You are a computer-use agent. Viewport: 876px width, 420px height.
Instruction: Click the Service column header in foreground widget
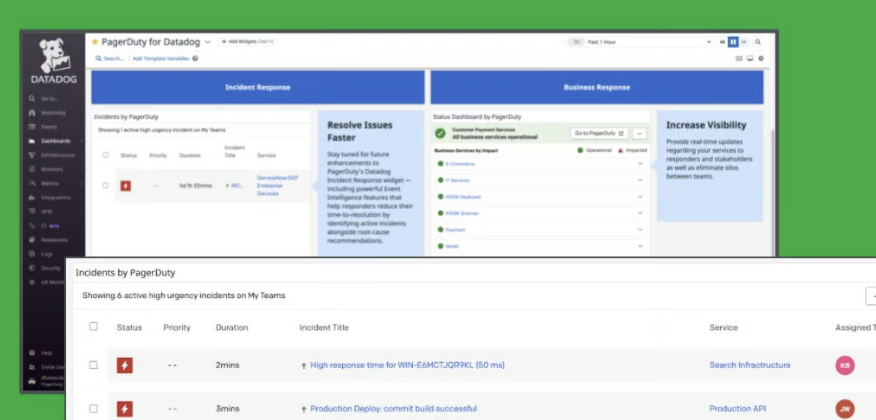click(723, 328)
